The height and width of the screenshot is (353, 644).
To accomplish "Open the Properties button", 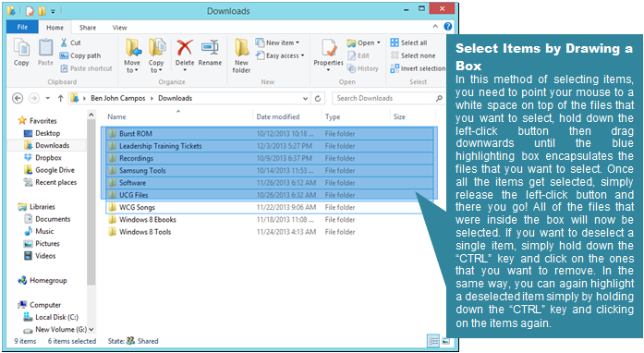I will 329,55.
